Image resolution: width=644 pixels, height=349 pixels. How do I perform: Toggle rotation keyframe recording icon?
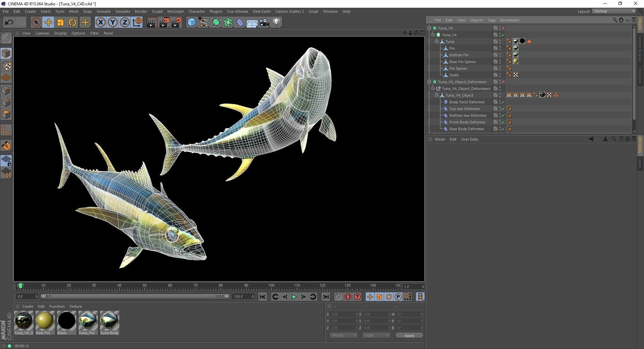tap(389, 297)
